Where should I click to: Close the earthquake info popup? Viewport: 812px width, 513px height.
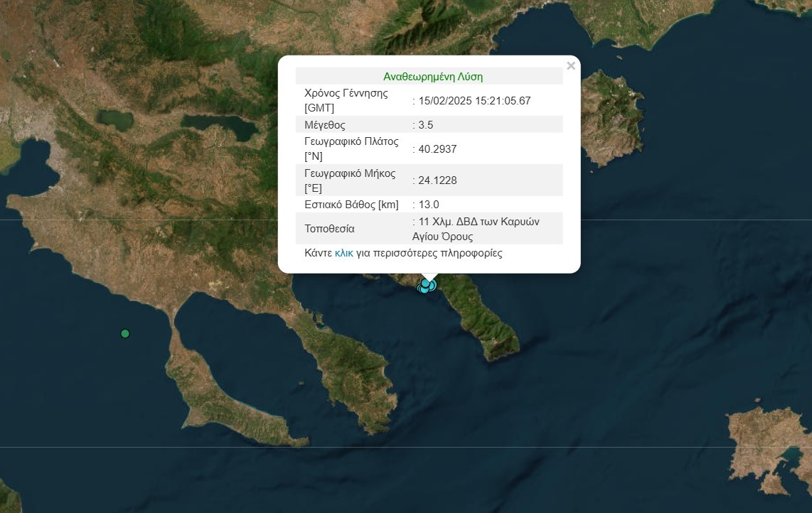pos(570,66)
